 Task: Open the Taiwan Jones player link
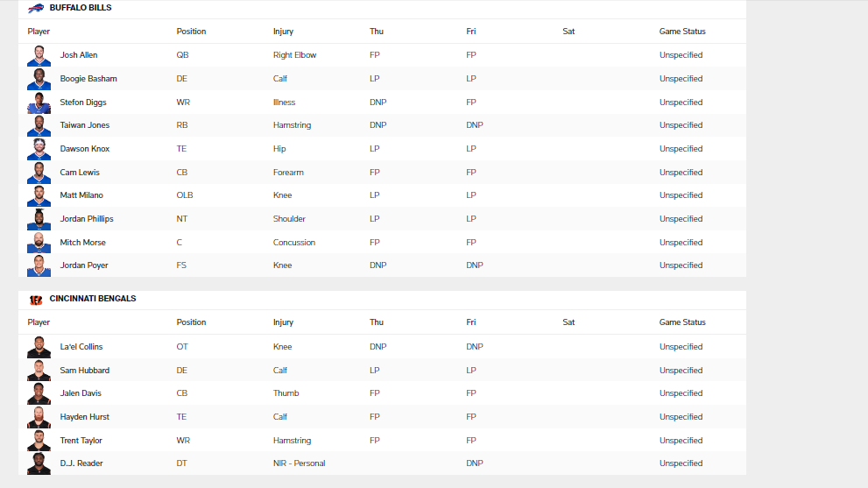click(85, 125)
